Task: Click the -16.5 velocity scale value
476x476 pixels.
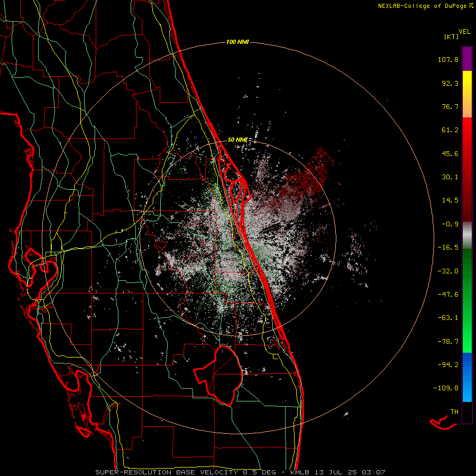Action: coord(448,248)
